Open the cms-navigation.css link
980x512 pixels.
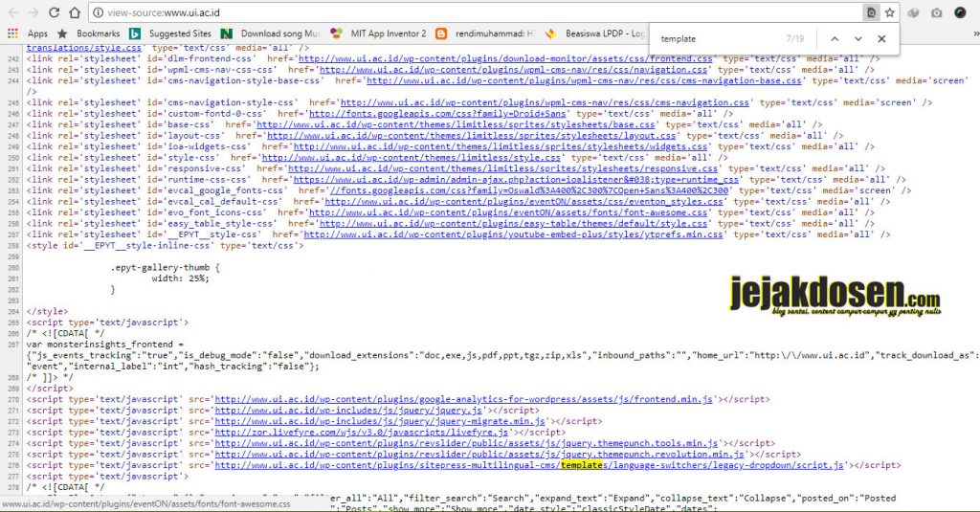click(545, 102)
